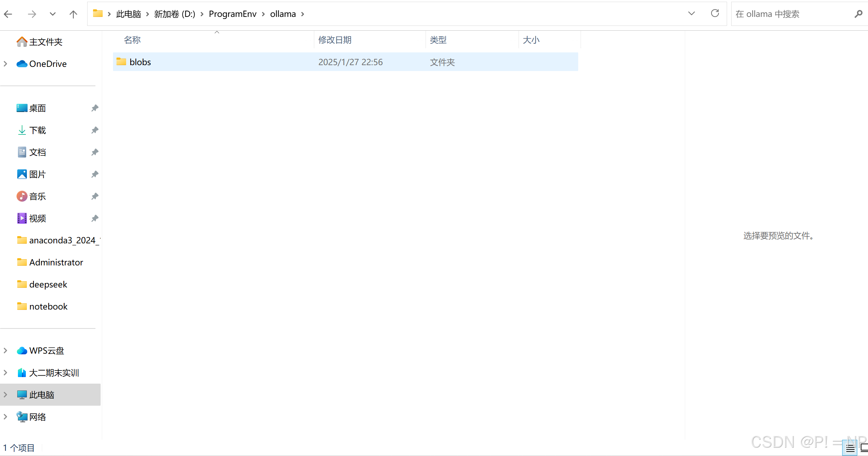Screen dimensions: 868x456
Task: Toggle the pin beside 音乐
Action: pos(95,196)
